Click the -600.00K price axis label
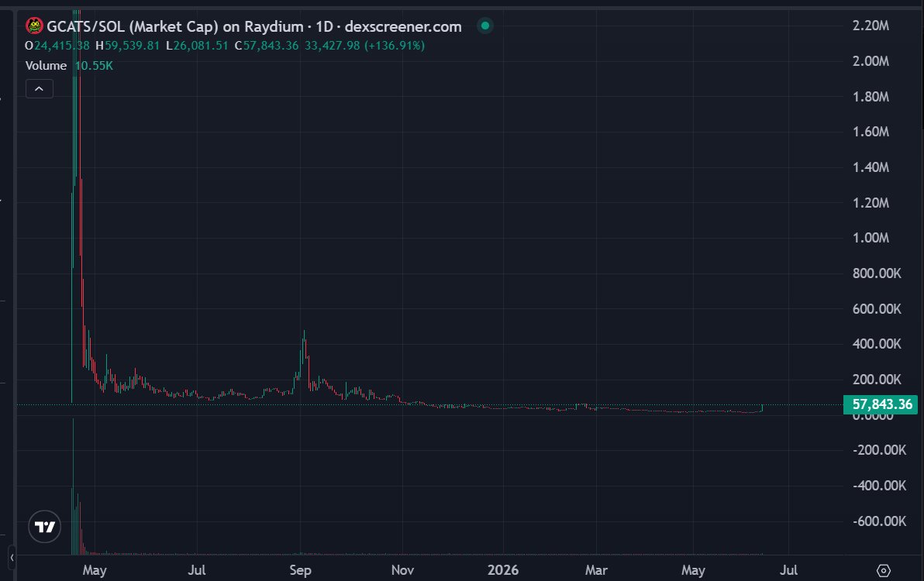This screenshot has height=581, width=924. pyautogui.click(x=879, y=521)
